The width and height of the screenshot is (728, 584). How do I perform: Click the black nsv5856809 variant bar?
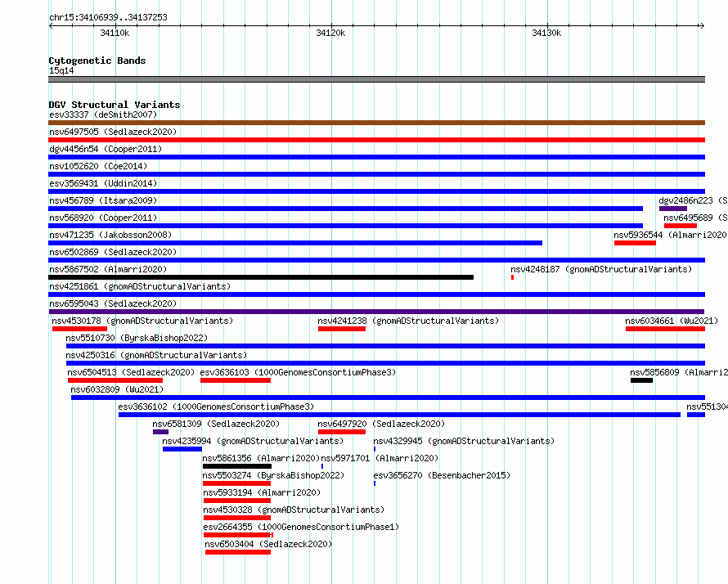(641, 380)
